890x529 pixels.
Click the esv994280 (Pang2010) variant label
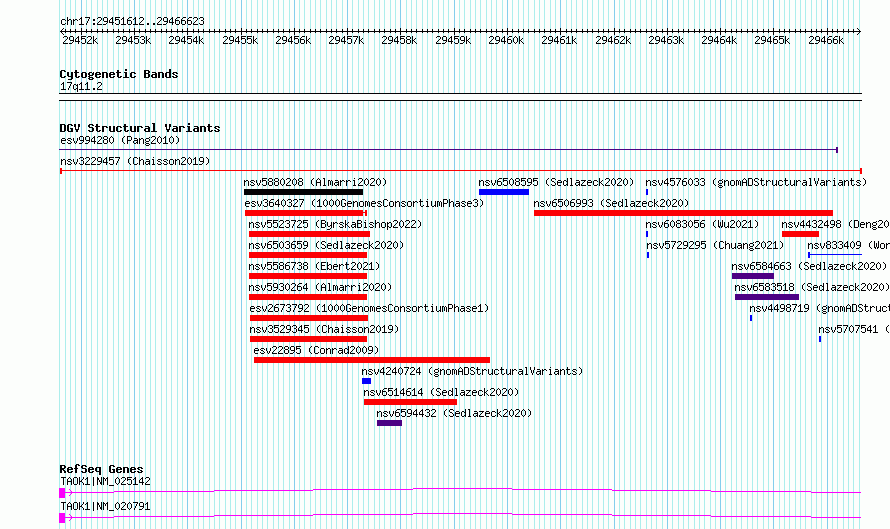coord(120,140)
